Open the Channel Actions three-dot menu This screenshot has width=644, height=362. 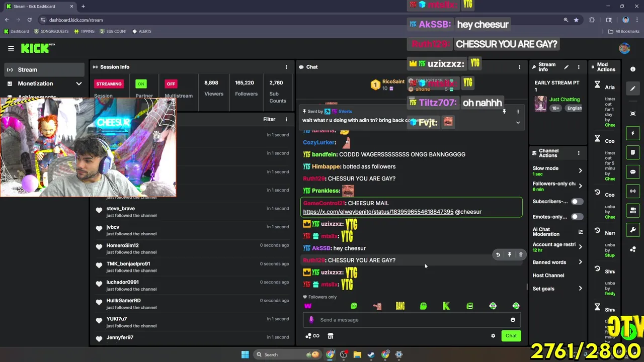(579, 153)
